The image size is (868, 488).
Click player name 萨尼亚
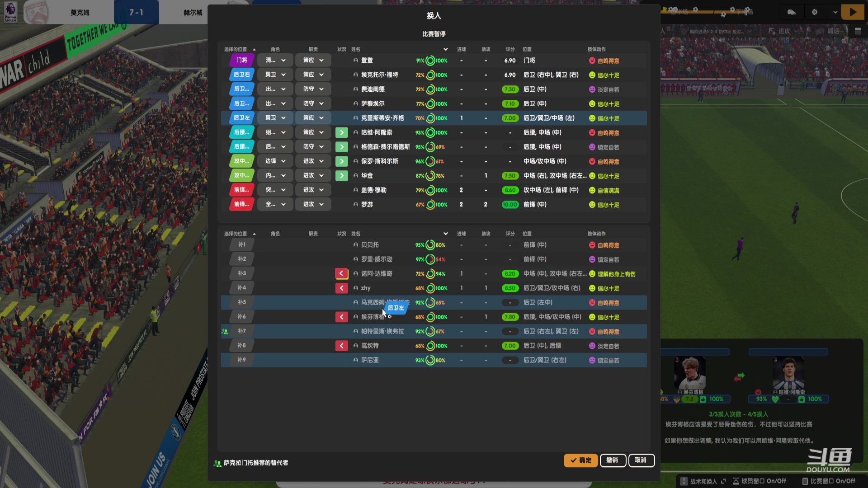(x=370, y=360)
